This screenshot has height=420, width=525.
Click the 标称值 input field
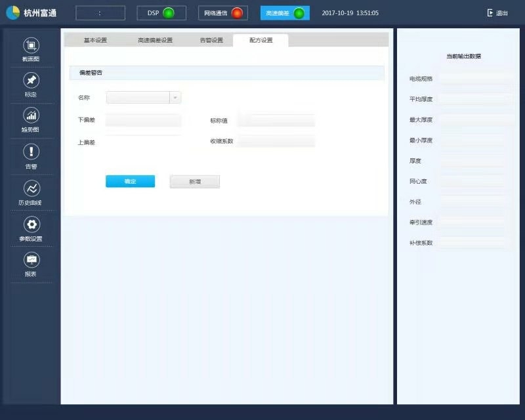(x=276, y=120)
